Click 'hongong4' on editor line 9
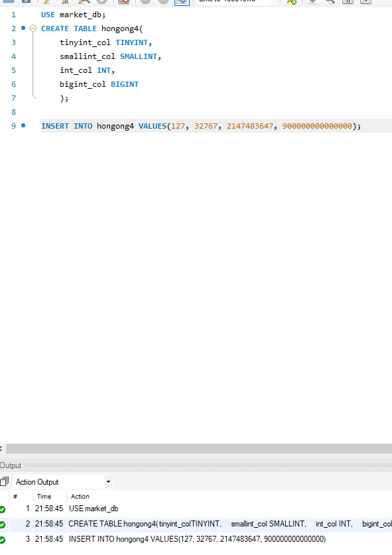 pyautogui.click(x=115, y=126)
